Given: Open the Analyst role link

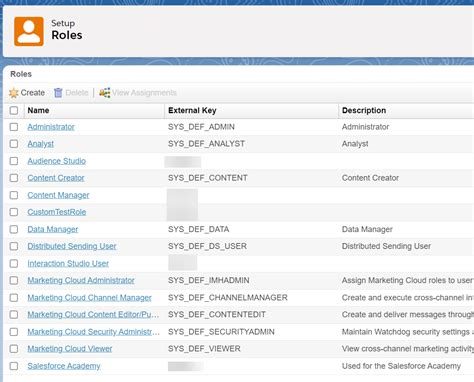Looking at the screenshot, I should point(41,144).
